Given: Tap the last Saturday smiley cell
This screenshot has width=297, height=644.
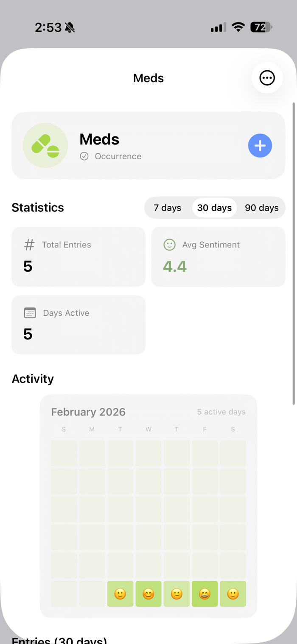Looking at the screenshot, I should (x=233, y=594).
